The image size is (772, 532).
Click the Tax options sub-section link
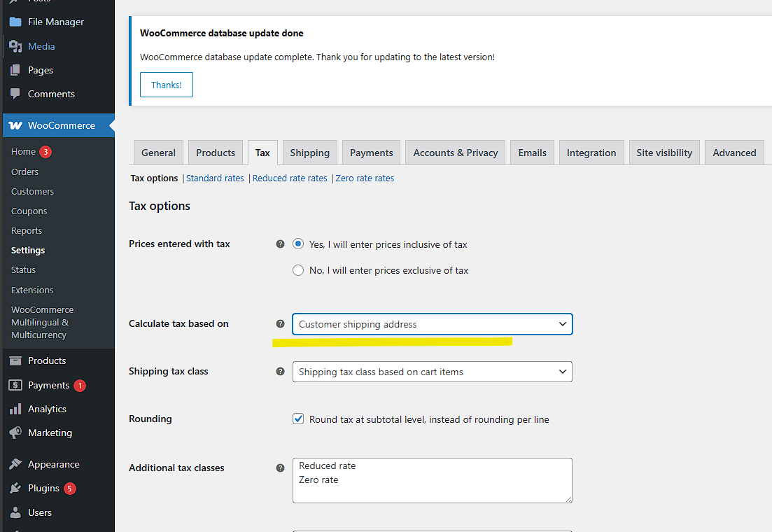[x=154, y=178]
